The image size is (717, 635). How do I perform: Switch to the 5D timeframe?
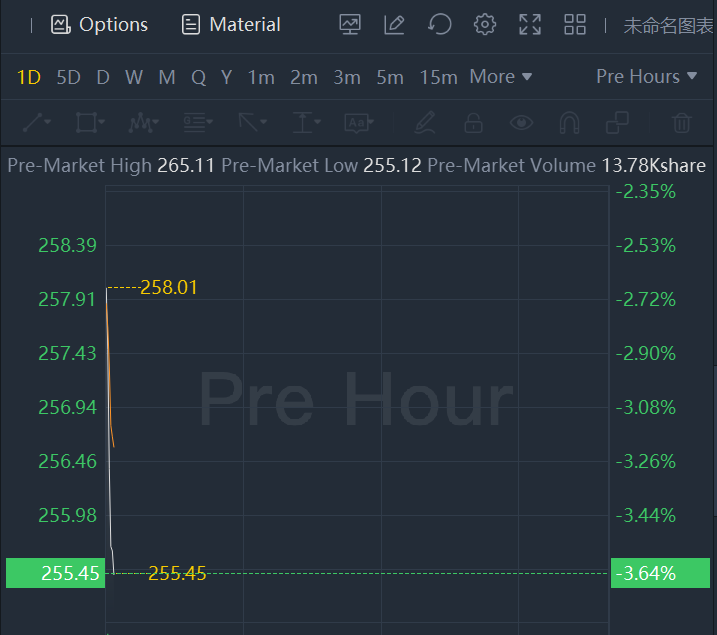[x=68, y=77]
